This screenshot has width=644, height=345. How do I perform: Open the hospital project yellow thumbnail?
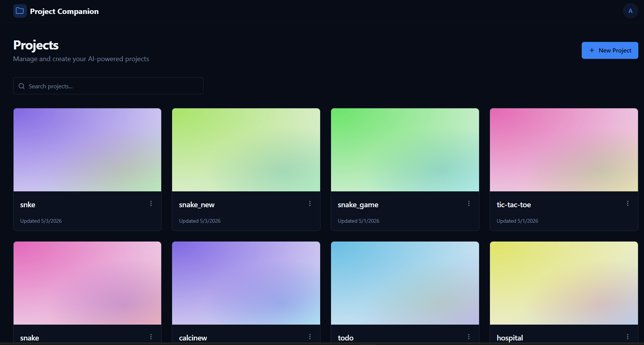coord(564,283)
